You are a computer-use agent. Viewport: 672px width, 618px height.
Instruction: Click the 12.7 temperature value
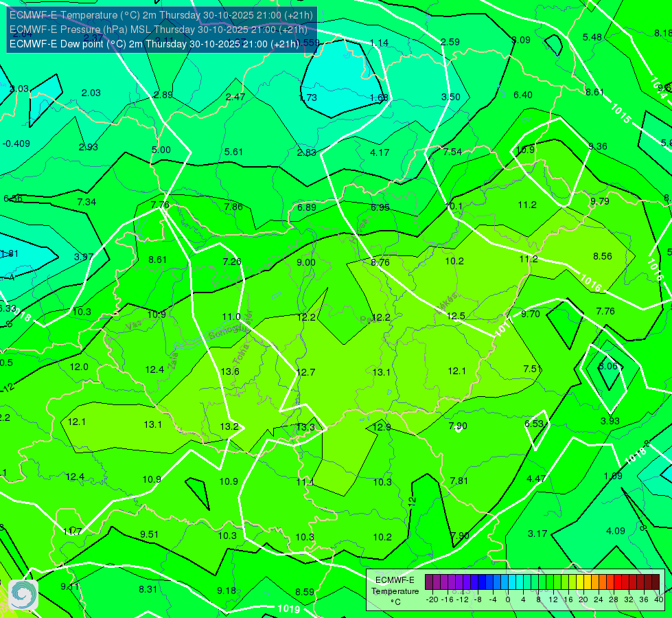305,372
